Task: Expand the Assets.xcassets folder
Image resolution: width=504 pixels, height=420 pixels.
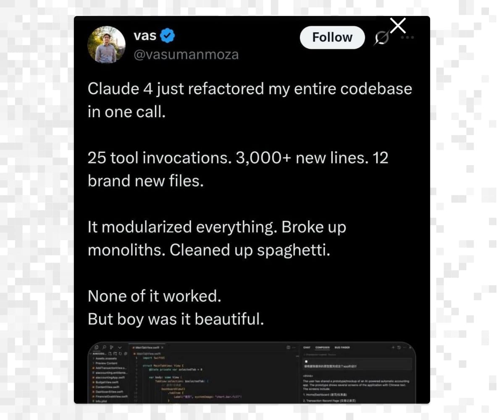Action: (x=106, y=358)
